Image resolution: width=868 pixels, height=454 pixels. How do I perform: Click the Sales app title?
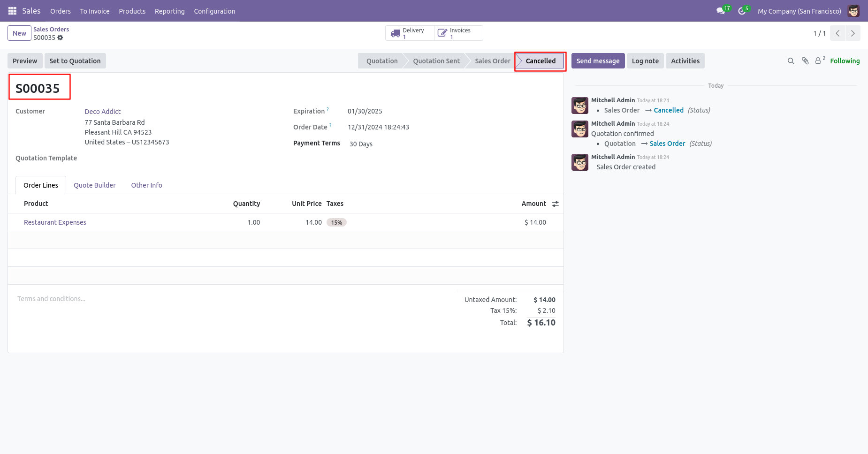click(31, 11)
